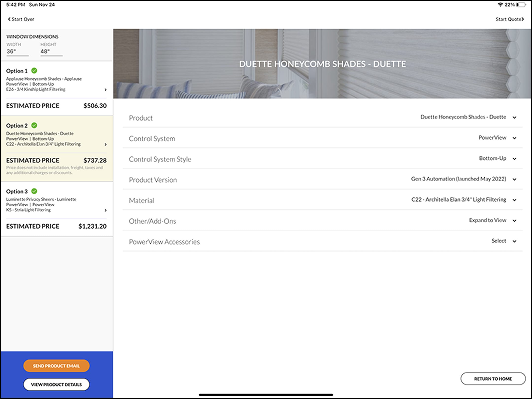The width and height of the screenshot is (532, 399).
Task: Click the Material row label
Action: click(141, 200)
